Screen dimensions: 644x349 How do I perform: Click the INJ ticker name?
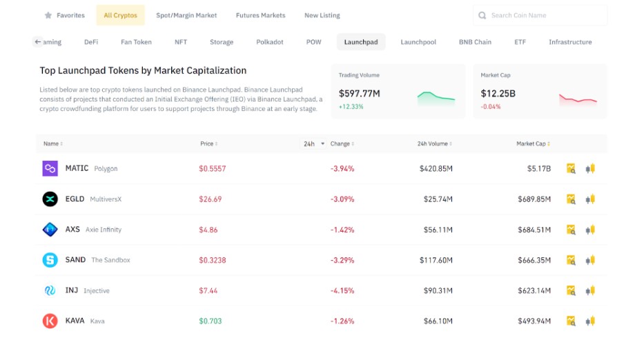[x=72, y=290]
